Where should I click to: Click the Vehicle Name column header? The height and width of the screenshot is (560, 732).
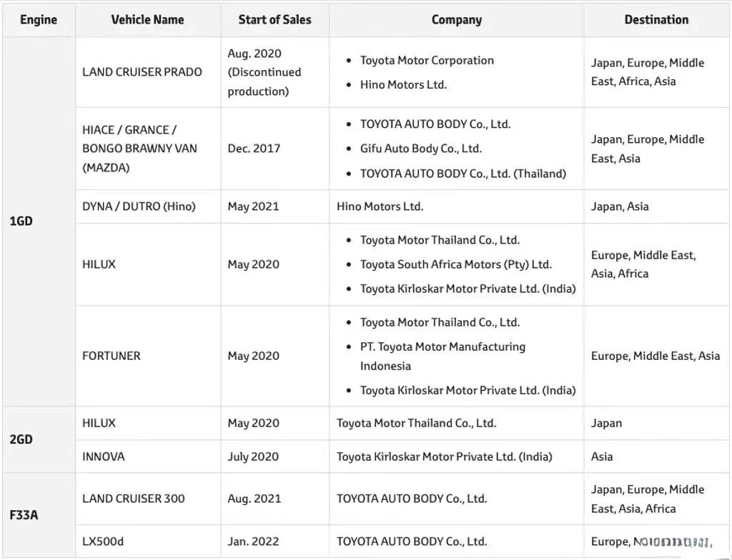(147, 19)
